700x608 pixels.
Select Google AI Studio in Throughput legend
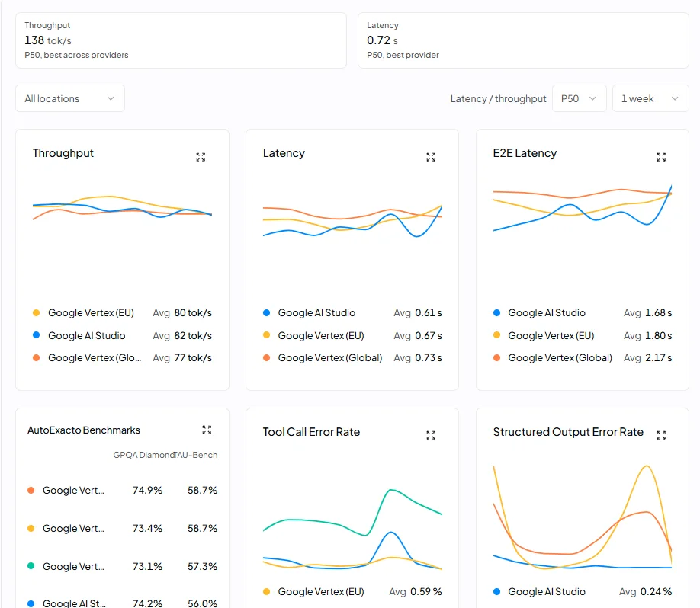click(87, 335)
